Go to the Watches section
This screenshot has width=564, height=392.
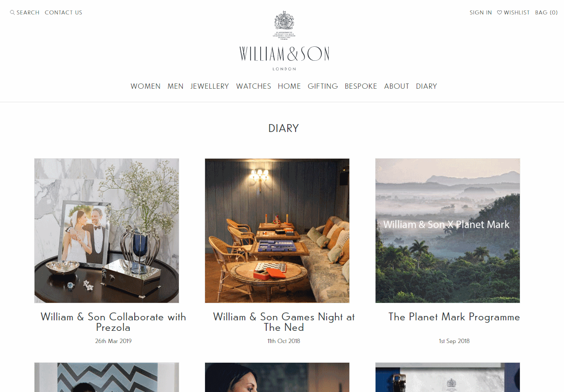click(254, 87)
